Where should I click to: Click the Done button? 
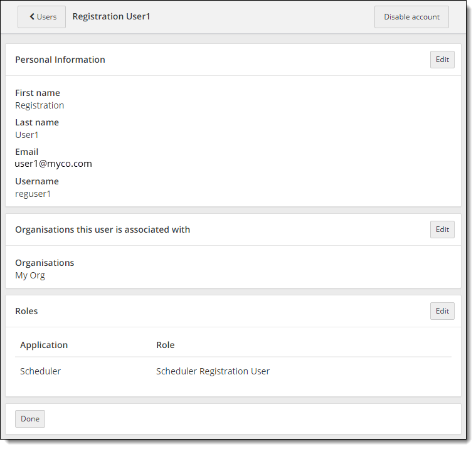tap(30, 419)
